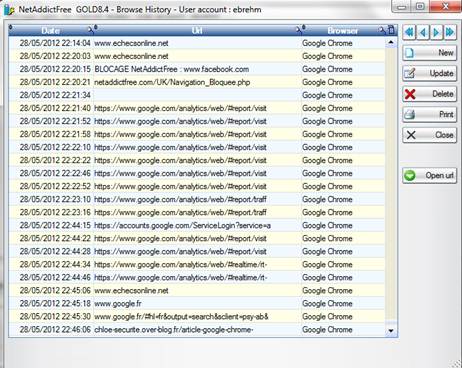Click the NetAddictFree app icon in title bar
Screen dimensions: 462x368
point(9,9)
